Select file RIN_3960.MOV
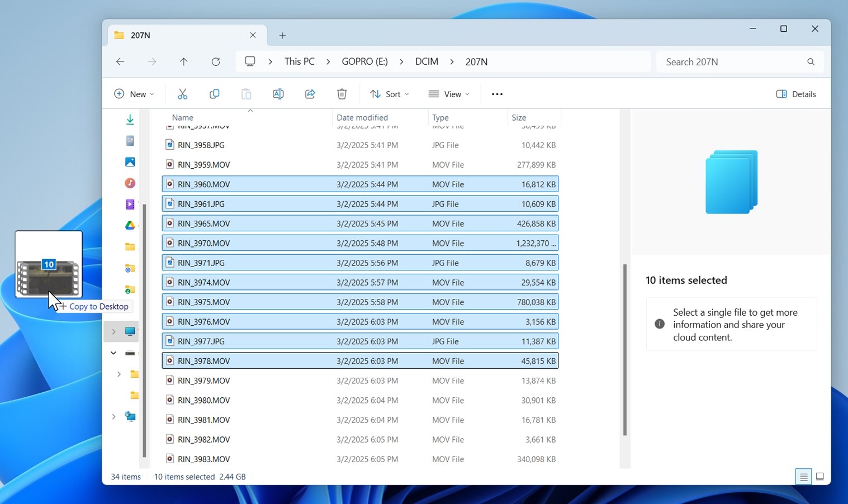This screenshot has height=504, width=848. [360, 184]
